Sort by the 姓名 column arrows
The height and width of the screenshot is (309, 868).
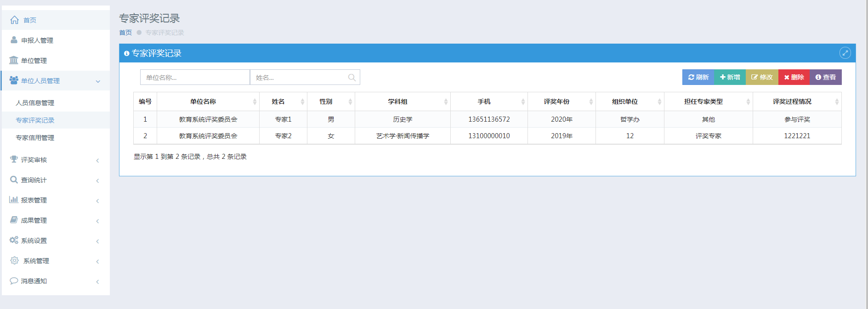[x=302, y=101]
